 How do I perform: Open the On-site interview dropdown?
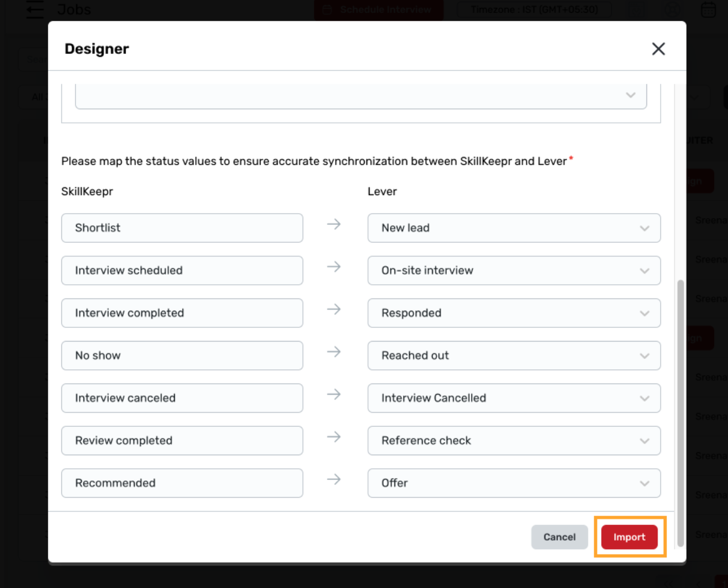[514, 271]
